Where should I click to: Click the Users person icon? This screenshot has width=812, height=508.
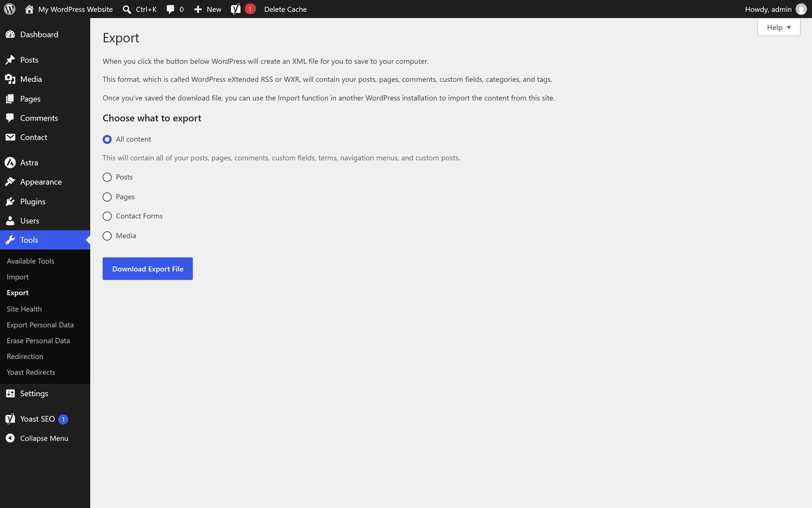(10, 221)
